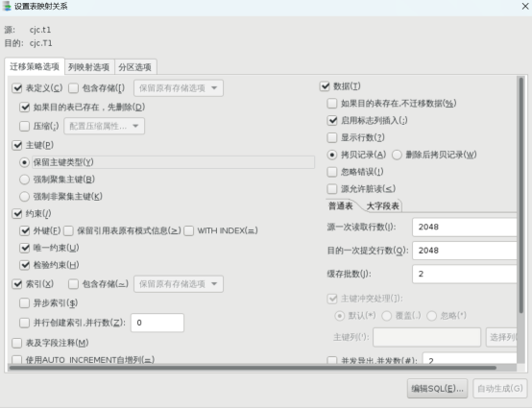The height and width of the screenshot is (409, 532).
Task: Enable 并发导出,并发数 checkbox
Action: click(332, 360)
